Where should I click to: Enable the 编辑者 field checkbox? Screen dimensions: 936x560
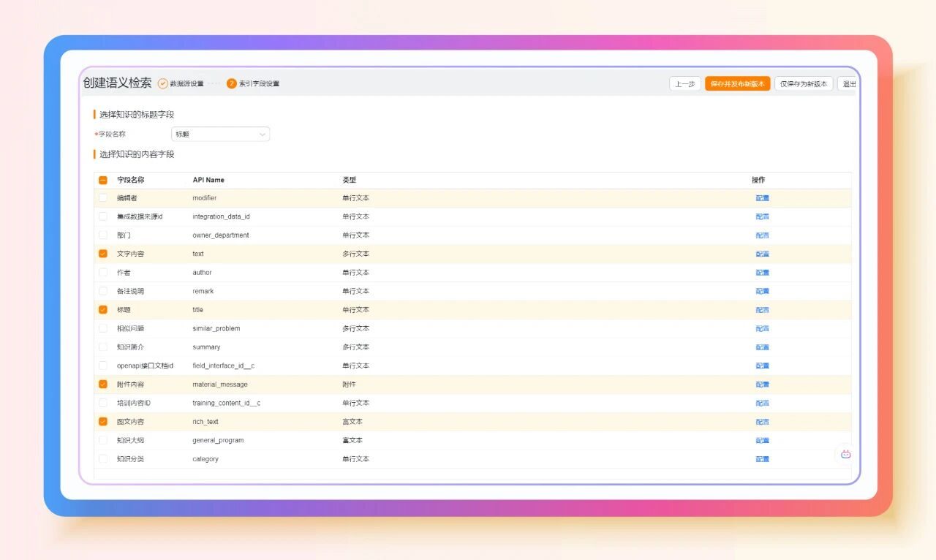pyautogui.click(x=103, y=198)
